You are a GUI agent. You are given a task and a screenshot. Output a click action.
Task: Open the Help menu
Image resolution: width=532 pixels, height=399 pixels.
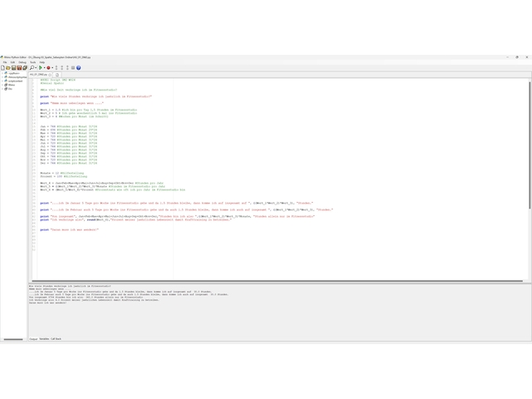tap(42, 62)
